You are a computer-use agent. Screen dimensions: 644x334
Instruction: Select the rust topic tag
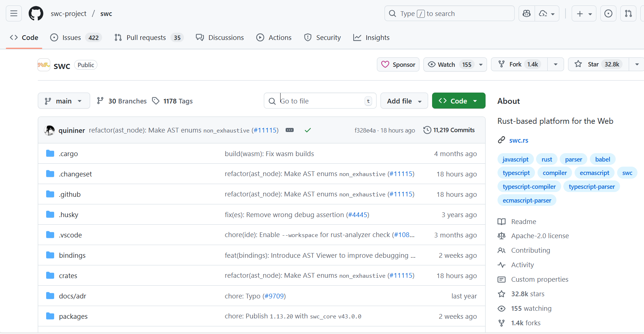coord(547,159)
